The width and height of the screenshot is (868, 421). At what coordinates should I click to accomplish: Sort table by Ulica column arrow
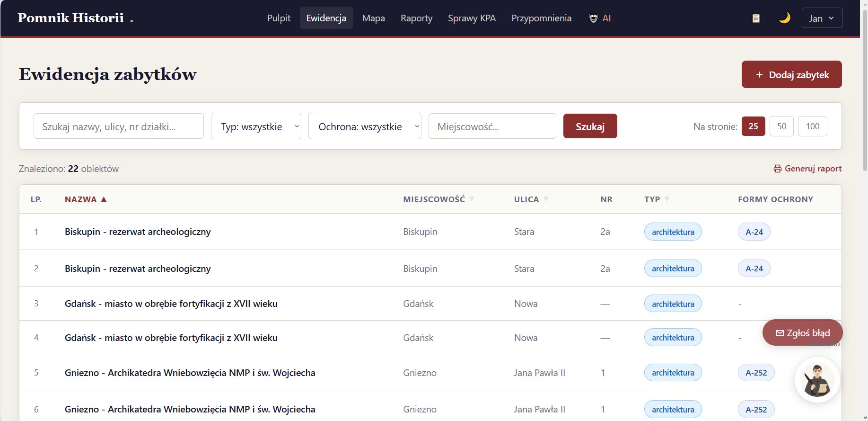(x=546, y=199)
